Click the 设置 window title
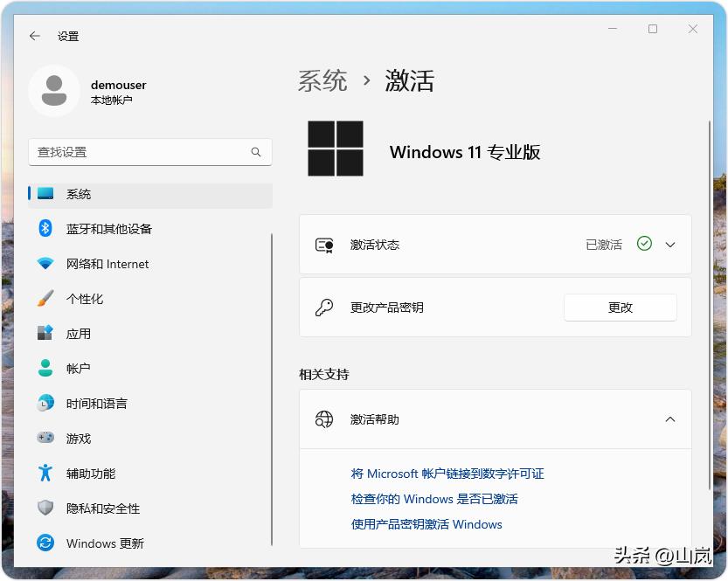Screen dimensions: 728x581 [68, 36]
